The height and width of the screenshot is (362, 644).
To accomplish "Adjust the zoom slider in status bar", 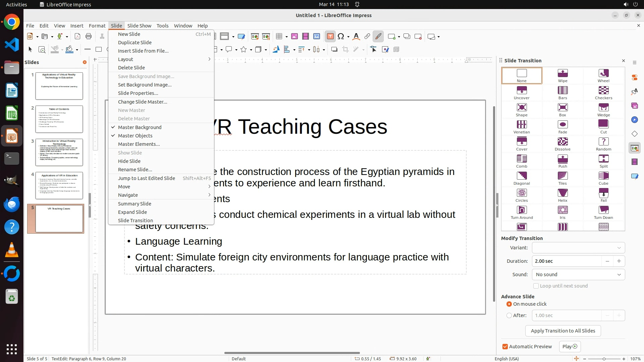I will click(604, 359).
